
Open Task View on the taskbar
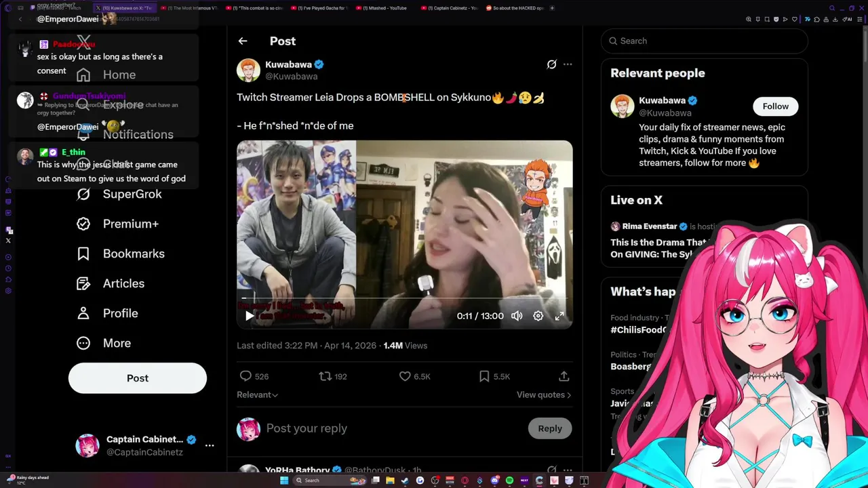coord(376,481)
